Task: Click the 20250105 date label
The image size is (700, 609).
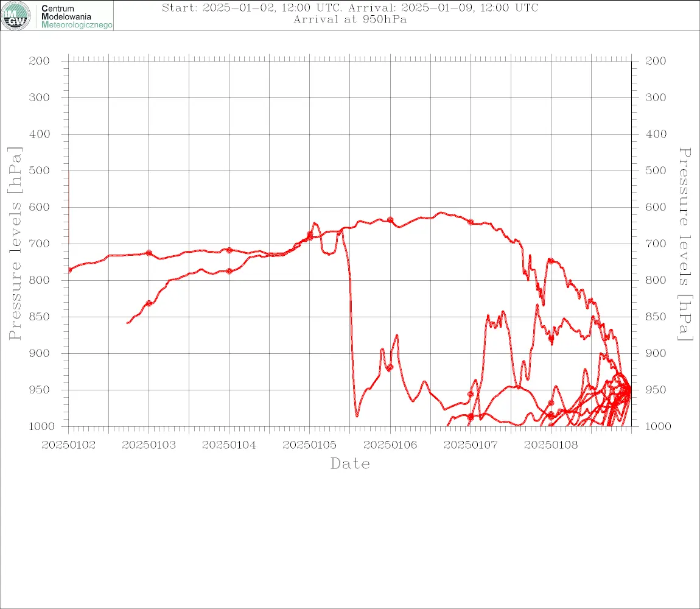Action: pyautogui.click(x=309, y=445)
